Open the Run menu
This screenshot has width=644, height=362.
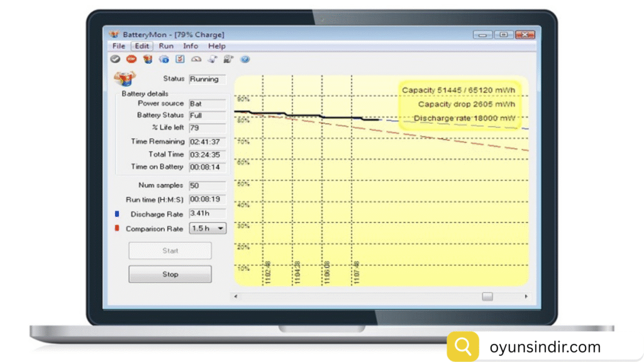pos(166,46)
